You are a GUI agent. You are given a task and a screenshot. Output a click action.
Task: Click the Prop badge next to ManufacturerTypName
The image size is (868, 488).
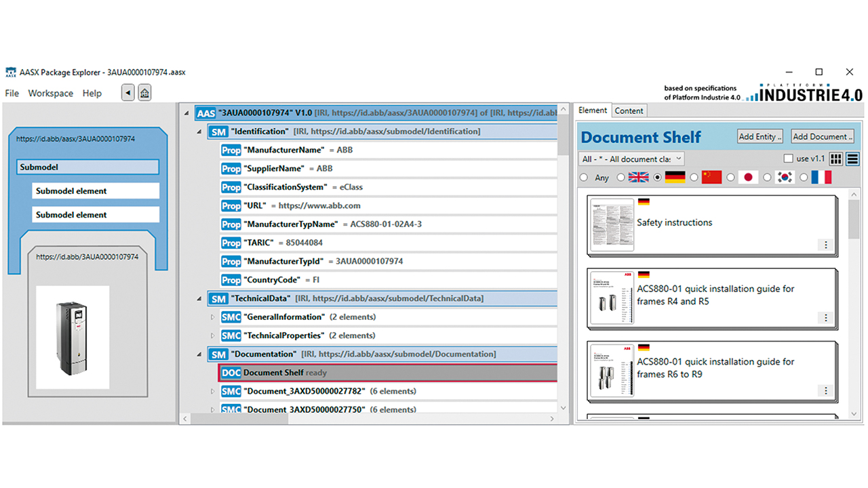[x=231, y=224]
